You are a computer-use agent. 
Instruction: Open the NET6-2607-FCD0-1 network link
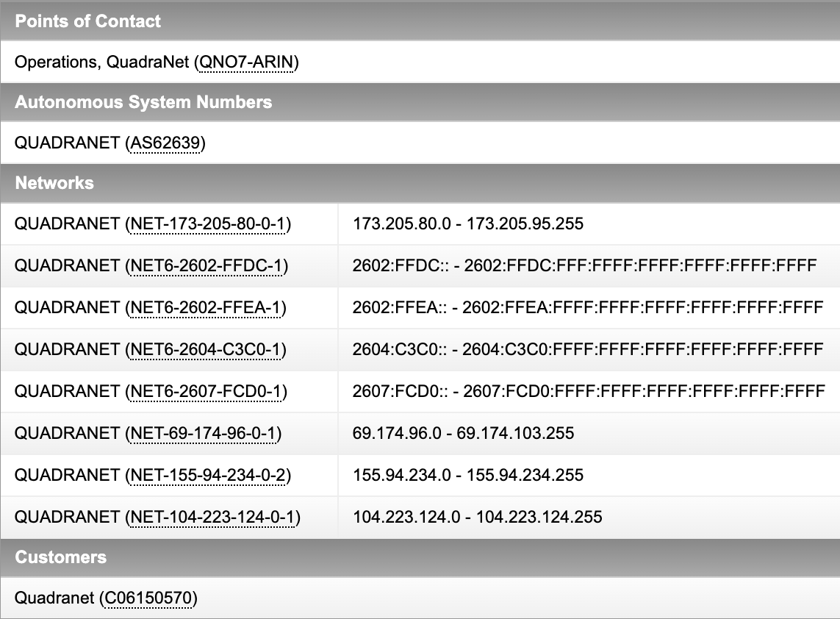[207, 391]
